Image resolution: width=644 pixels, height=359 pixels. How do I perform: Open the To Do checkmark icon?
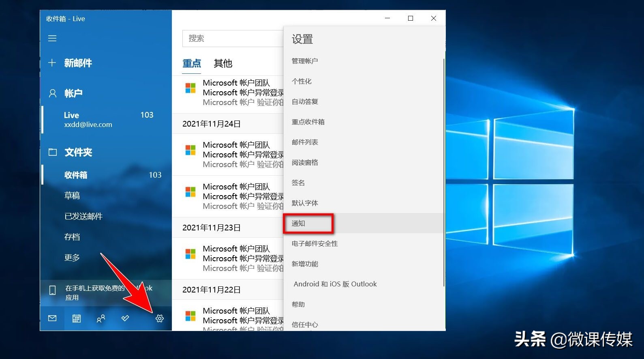click(x=125, y=318)
